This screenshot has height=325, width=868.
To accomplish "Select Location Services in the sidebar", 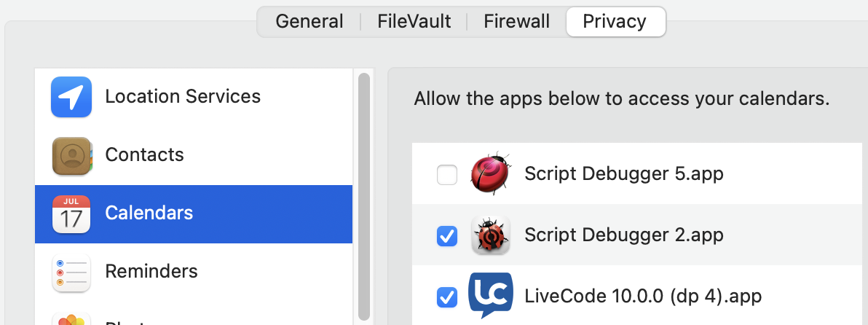I will click(183, 97).
